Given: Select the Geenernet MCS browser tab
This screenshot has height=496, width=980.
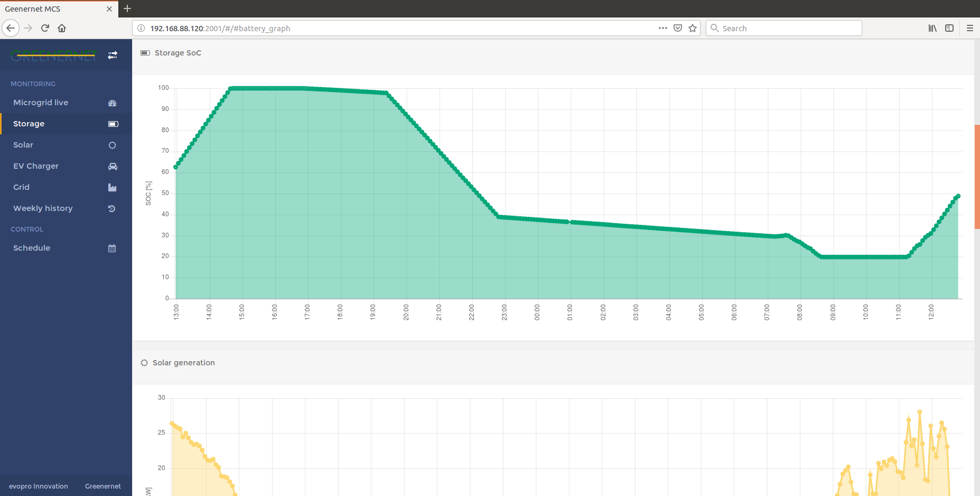Looking at the screenshot, I should point(58,9).
